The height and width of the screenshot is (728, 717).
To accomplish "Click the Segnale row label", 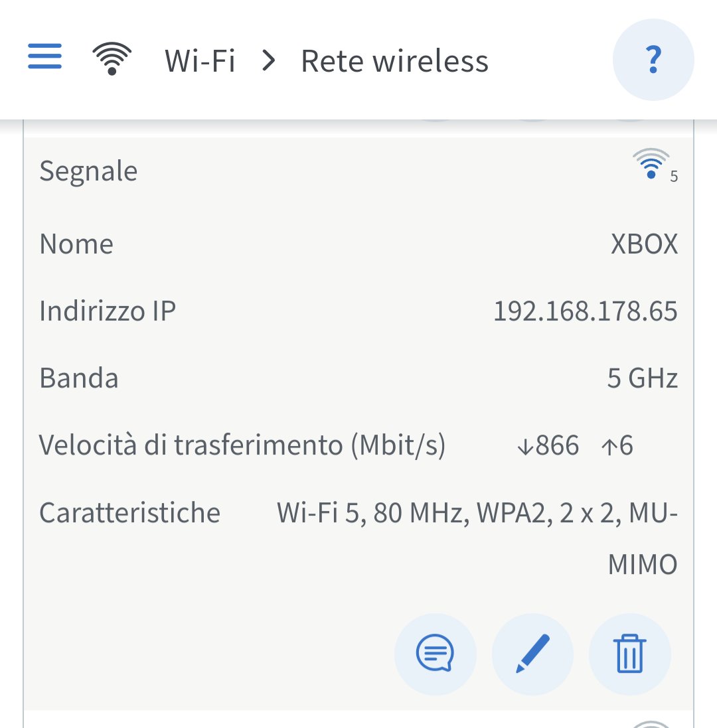I will pyautogui.click(x=88, y=171).
